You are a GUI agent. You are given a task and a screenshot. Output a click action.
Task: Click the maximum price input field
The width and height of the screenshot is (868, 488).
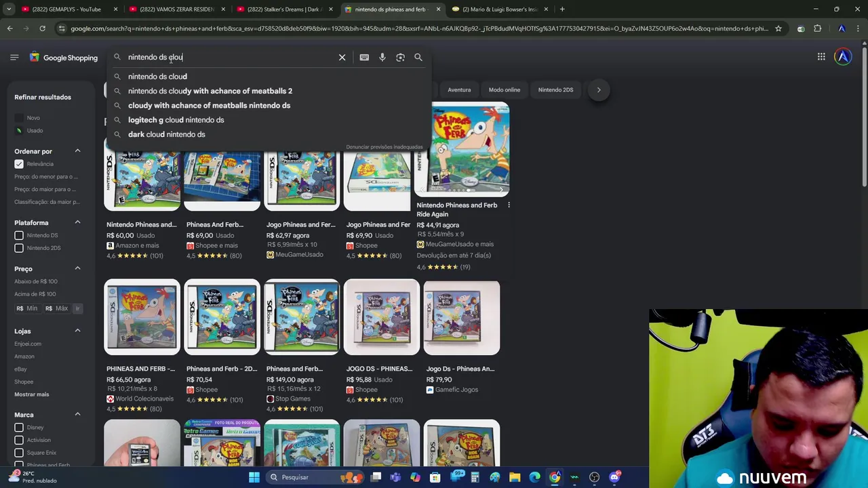pos(57,308)
